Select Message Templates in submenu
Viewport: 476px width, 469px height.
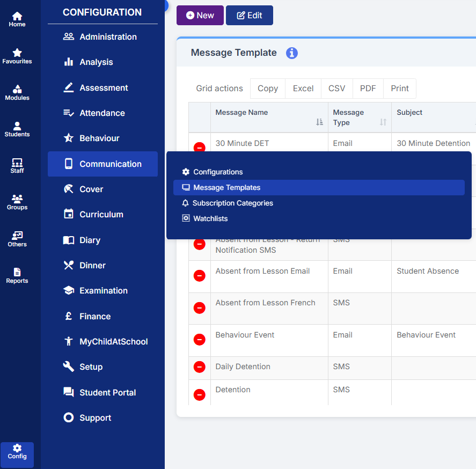226,188
